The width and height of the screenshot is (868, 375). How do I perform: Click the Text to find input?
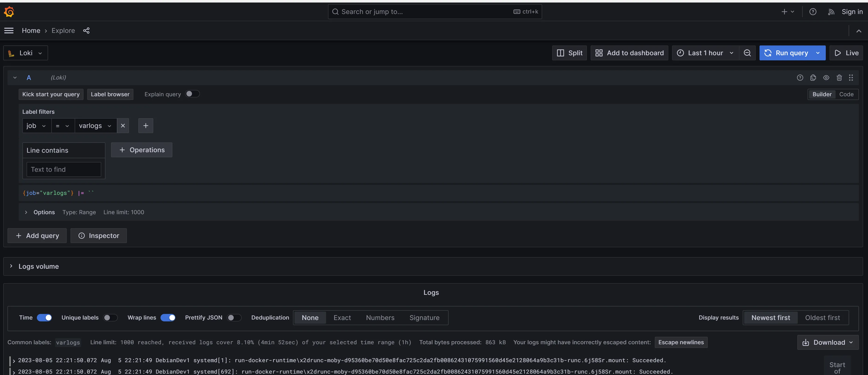(x=64, y=169)
